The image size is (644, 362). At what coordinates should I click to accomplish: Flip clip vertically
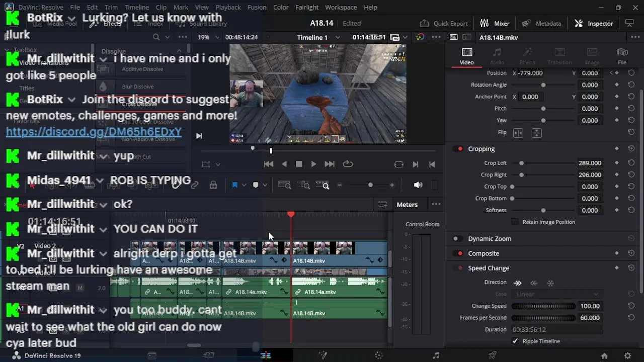tap(537, 133)
